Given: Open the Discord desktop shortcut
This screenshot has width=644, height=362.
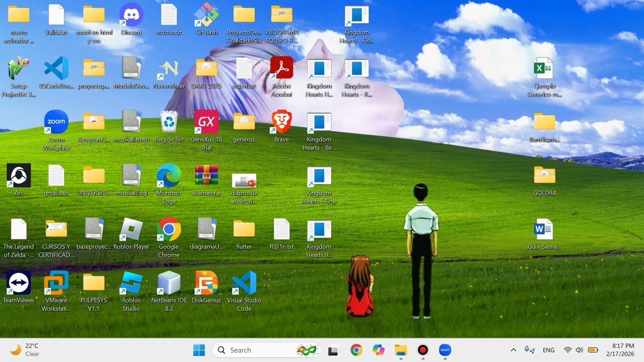Looking at the screenshot, I should point(131,20).
